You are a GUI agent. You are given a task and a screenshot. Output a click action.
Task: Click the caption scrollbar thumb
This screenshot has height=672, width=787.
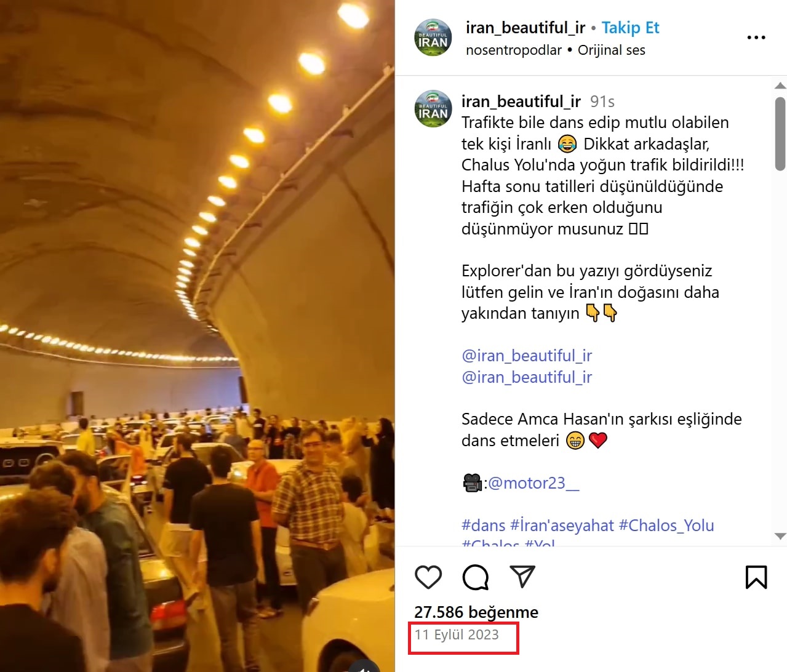pyautogui.click(x=780, y=134)
